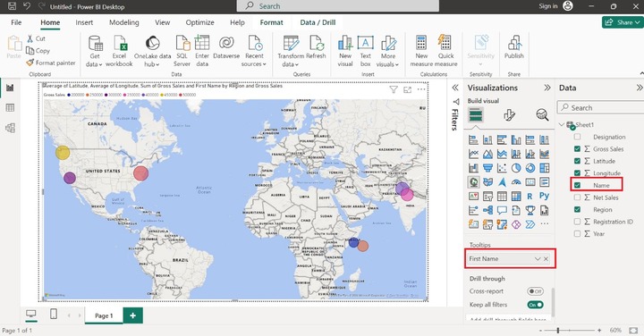Screen dimensions: 644x336
Task: Switch to the Insert ribbon tab
Action: (84, 22)
